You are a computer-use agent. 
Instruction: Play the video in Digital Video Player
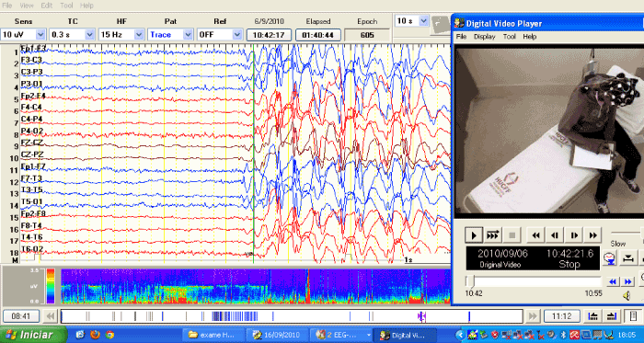coord(474,235)
